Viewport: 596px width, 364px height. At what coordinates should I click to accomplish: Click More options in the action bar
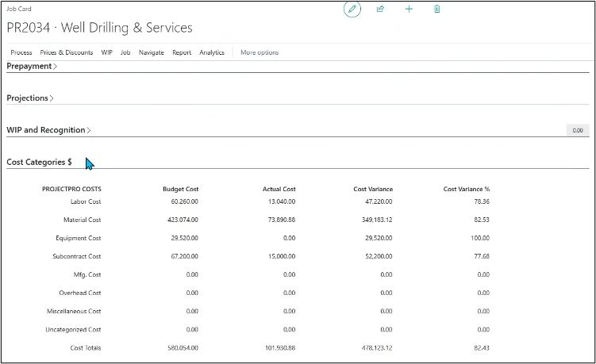(x=260, y=52)
